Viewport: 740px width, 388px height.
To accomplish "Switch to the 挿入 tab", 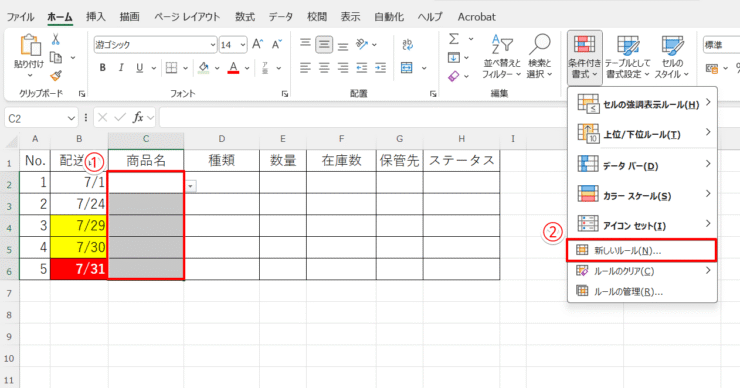I will click(96, 17).
